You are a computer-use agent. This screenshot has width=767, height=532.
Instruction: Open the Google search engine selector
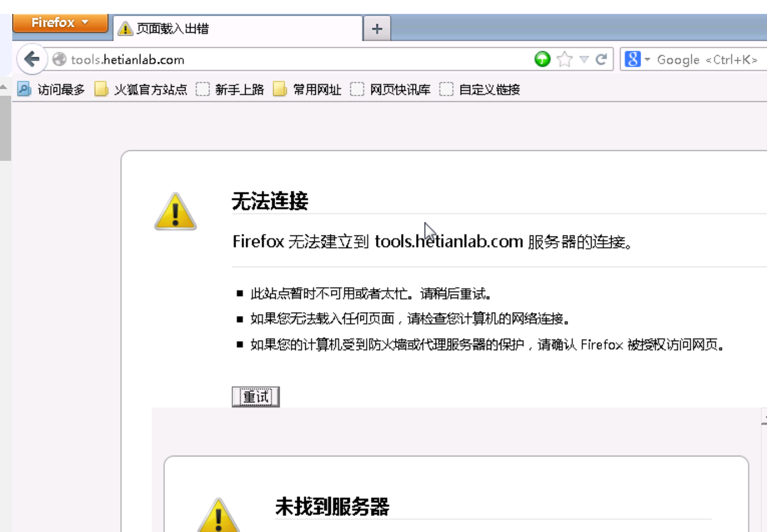[x=637, y=59]
